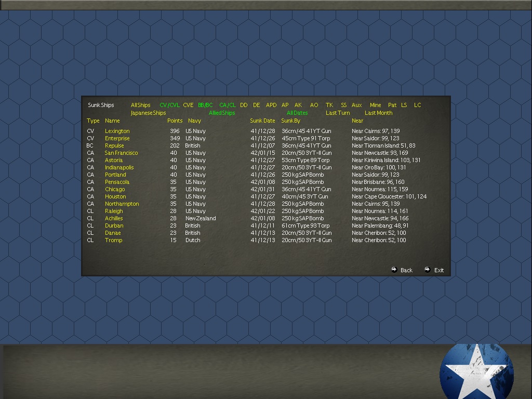Screen dimensions: 532x399
Task: Open the Portland ship entry
Action: [115, 175]
